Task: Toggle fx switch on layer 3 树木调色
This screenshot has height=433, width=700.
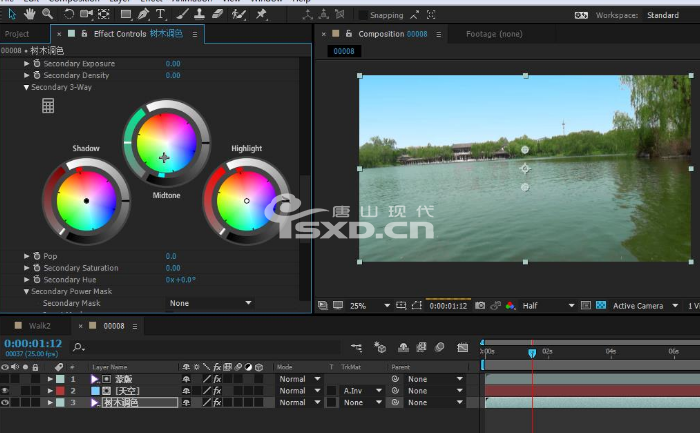Action: (217, 402)
